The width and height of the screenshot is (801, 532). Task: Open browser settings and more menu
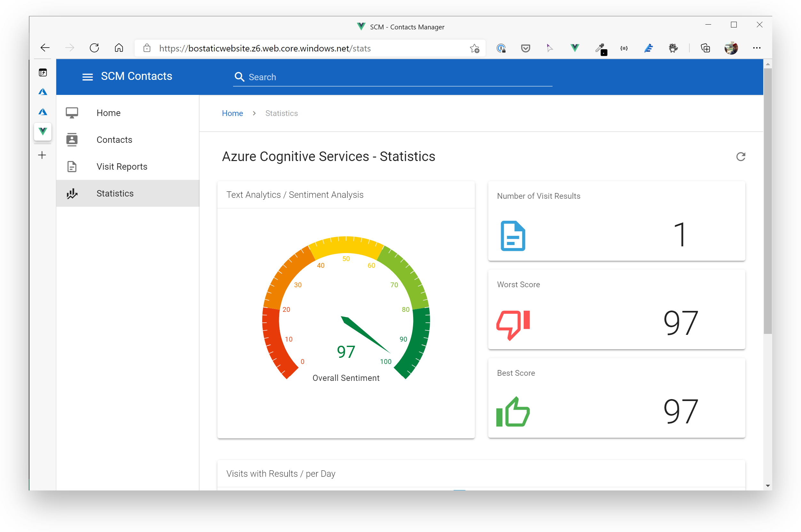tap(757, 48)
